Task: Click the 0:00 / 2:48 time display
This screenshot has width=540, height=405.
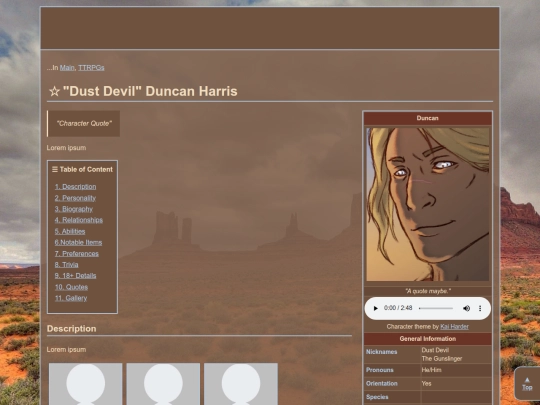Action: pyautogui.click(x=398, y=308)
